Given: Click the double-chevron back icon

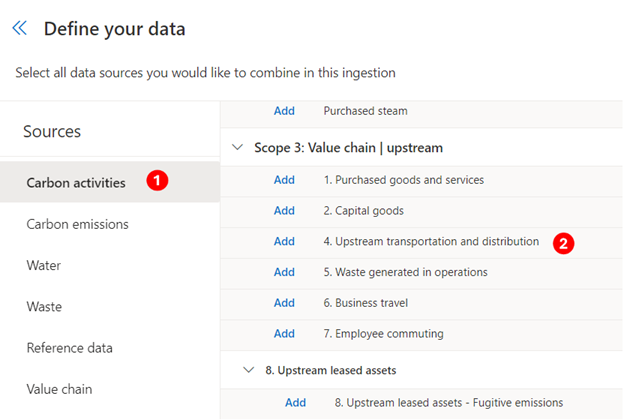Looking at the screenshot, I should (x=20, y=28).
